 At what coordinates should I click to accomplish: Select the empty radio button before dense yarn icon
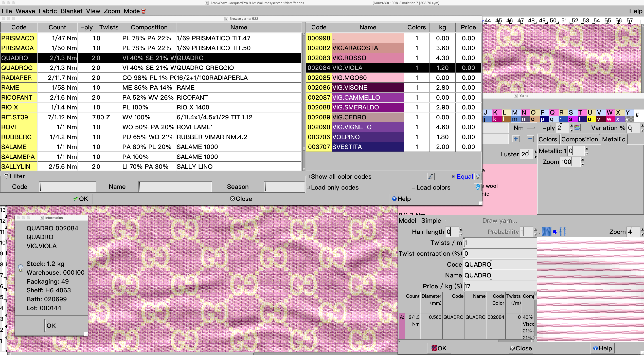coord(540,232)
